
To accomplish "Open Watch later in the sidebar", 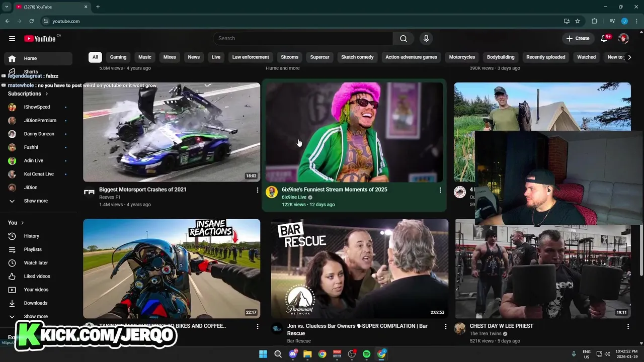I will coord(38,263).
